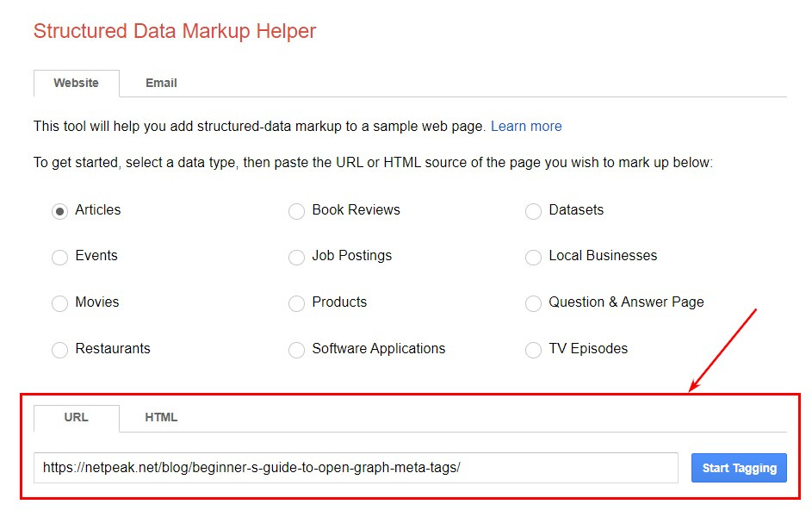812x523 pixels.
Task: Select the Articles data type
Action: coord(59,211)
